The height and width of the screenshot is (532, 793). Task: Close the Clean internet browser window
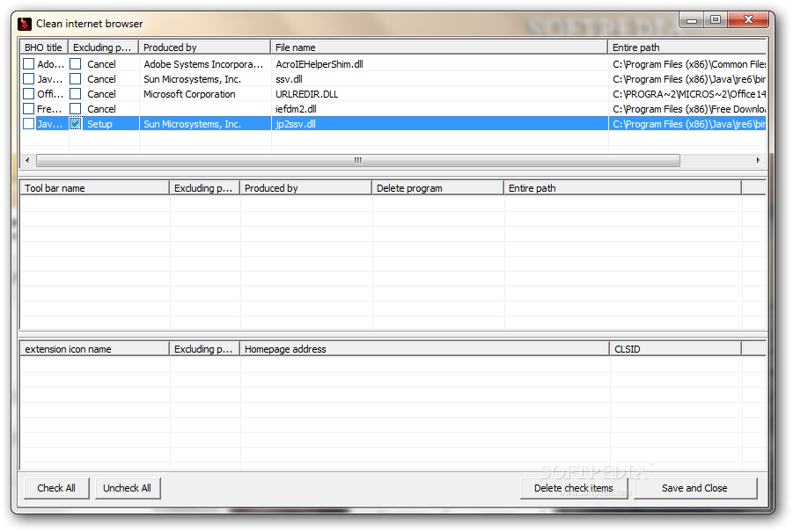point(748,19)
